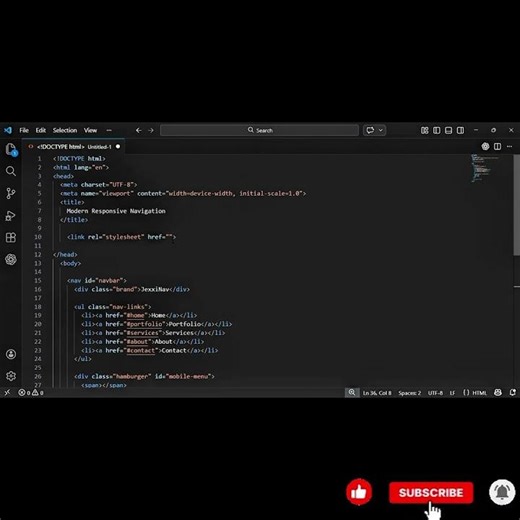Go back with the left arrow
This screenshot has width=520, height=520.
[x=139, y=130]
